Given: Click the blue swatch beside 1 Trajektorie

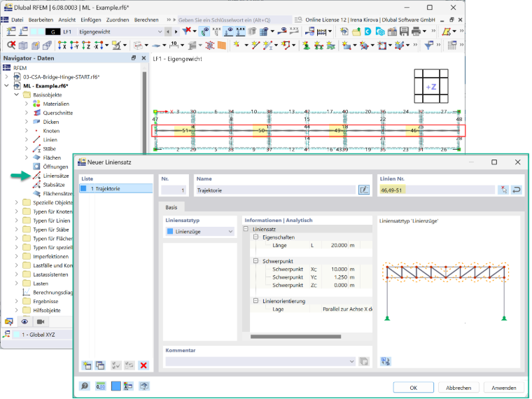Looking at the screenshot, I should tap(83, 188).
